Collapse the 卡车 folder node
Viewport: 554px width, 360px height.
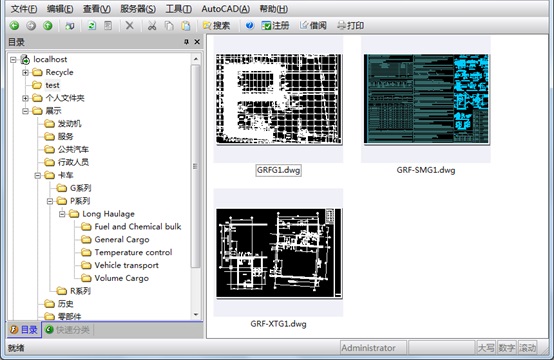click(38, 175)
